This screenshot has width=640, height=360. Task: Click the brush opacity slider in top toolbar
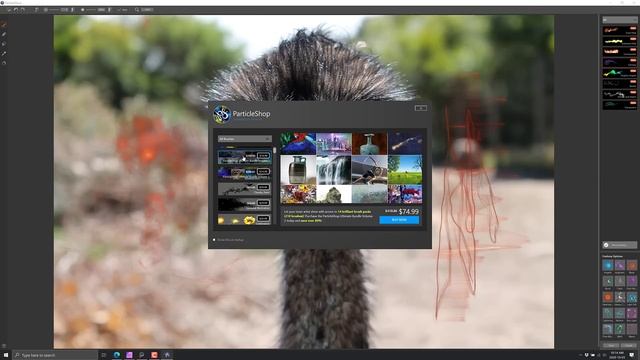(91, 9)
